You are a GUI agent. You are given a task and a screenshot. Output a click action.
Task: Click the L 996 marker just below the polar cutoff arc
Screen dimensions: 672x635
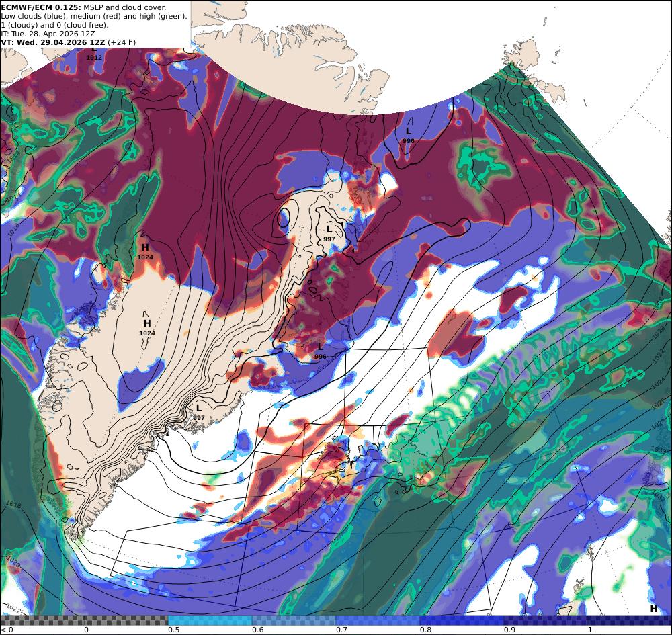click(409, 135)
